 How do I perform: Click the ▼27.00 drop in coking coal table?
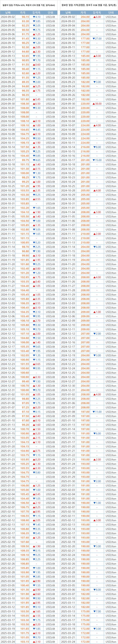coord(97,39)
